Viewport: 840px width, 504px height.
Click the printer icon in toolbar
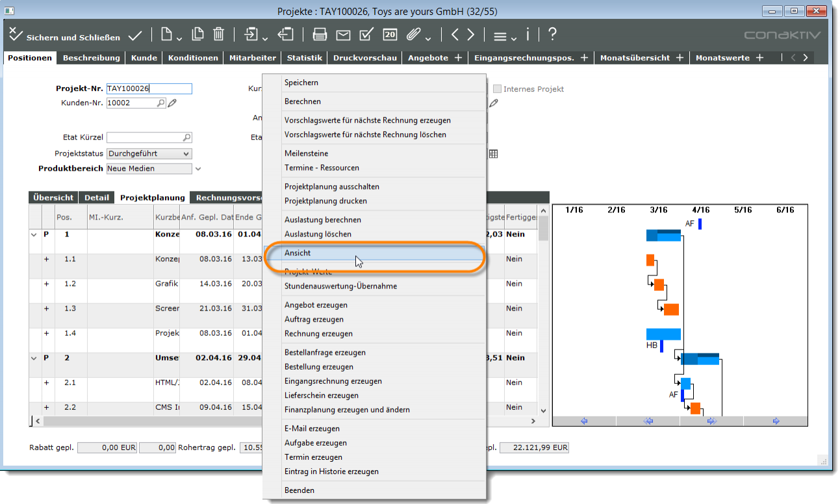point(320,35)
